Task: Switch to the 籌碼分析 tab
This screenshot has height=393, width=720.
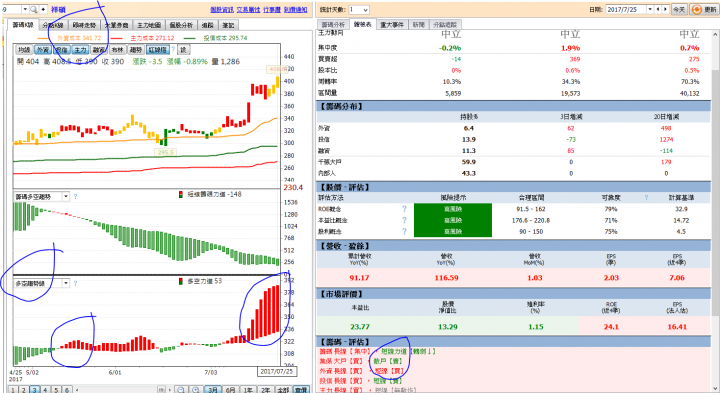Action: [x=333, y=25]
